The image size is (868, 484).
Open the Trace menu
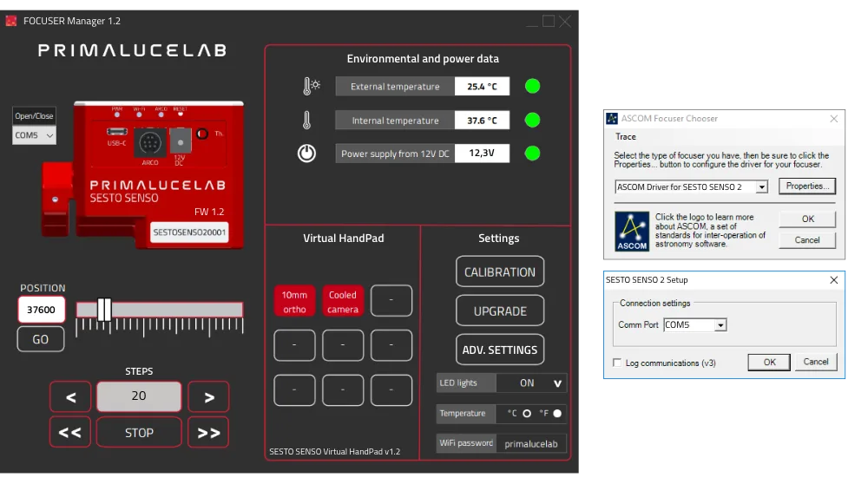coord(626,137)
